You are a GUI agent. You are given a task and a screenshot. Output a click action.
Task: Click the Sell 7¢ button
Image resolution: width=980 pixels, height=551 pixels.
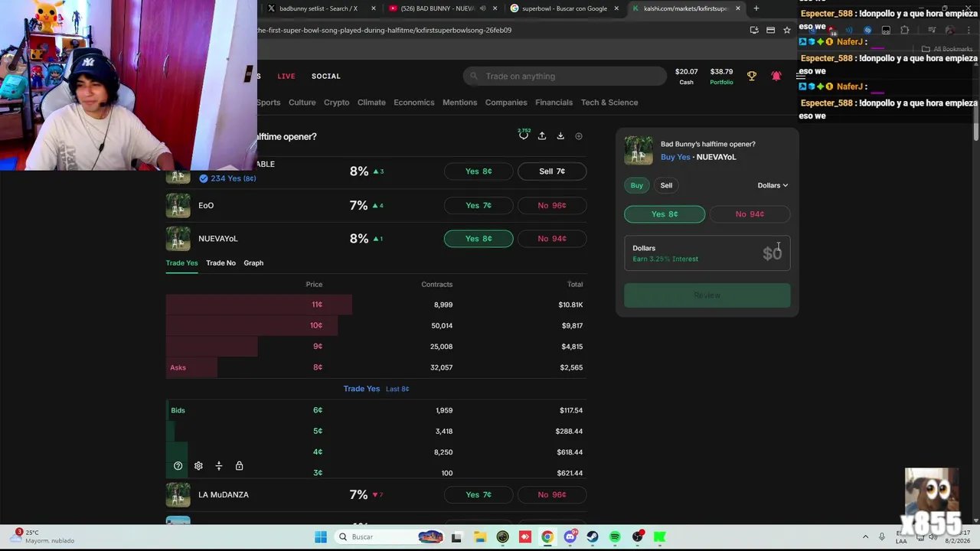click(552, 171)
